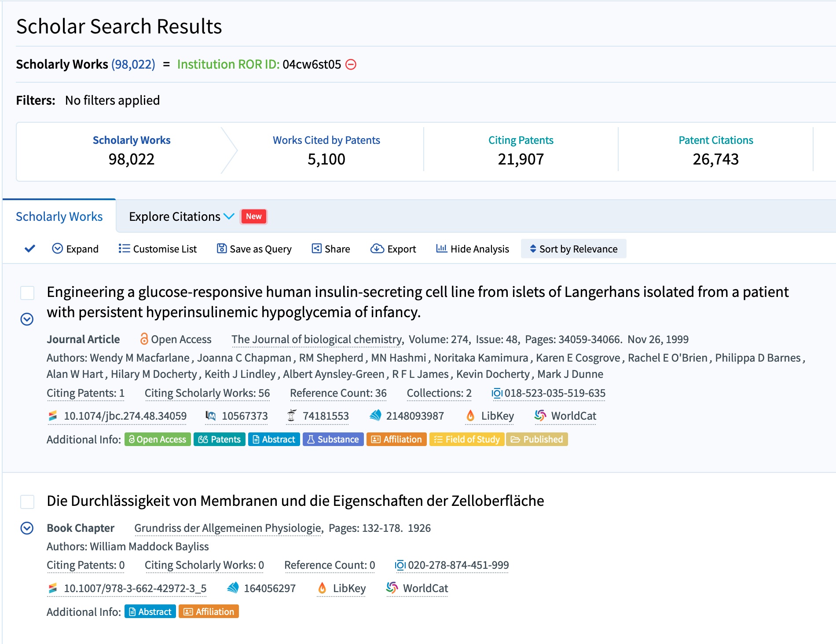
Task: Open the Sort by Relevance dropdown
Action: pos(573,249)
